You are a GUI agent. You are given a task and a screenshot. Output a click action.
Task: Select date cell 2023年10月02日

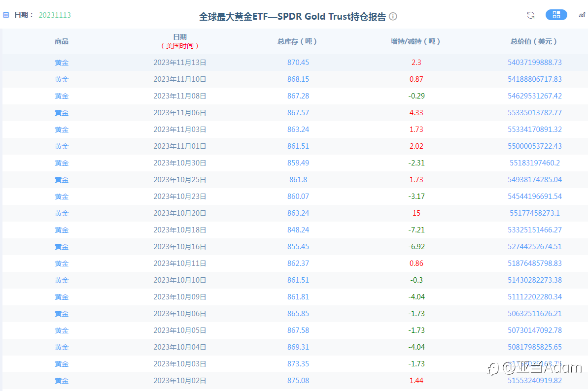coord(179,381)
